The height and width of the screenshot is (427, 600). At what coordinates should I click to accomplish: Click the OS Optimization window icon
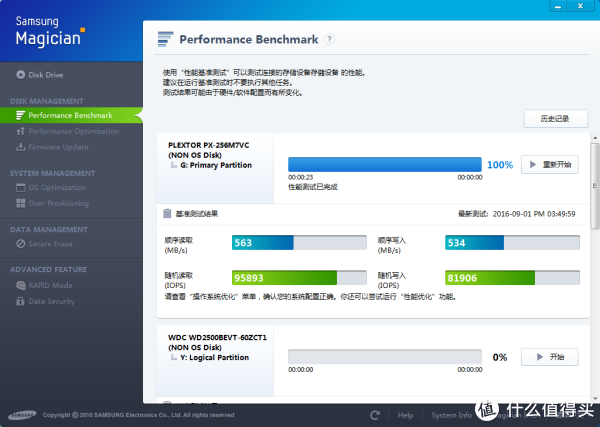21,187
